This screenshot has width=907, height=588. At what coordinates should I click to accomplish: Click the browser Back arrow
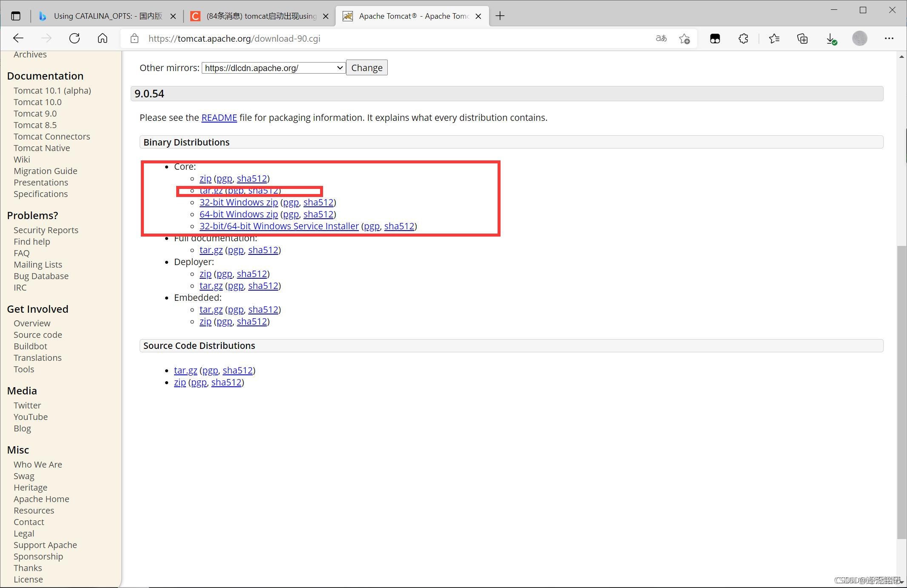18,38
